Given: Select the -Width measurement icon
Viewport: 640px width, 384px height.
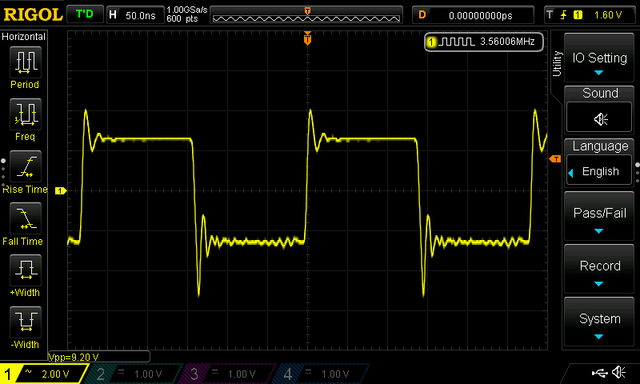Looking at the screenshot, I should tap(25, 322).
